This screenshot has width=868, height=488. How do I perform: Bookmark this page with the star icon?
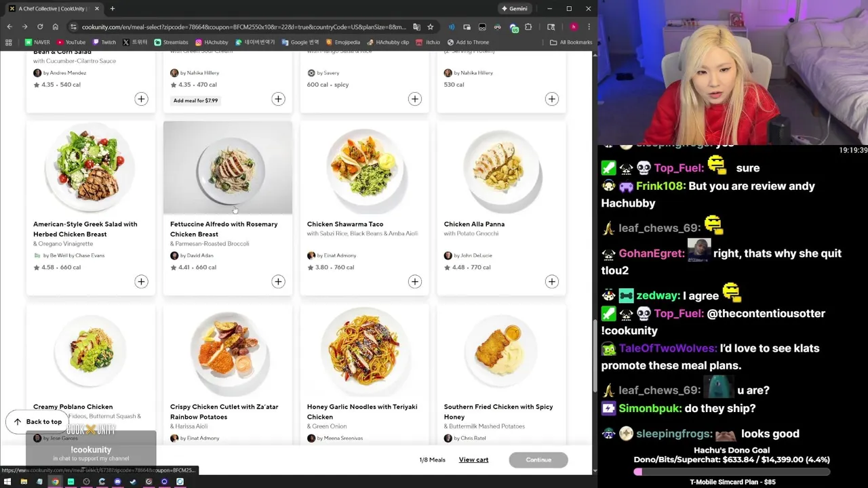click(x=430, y=27)
